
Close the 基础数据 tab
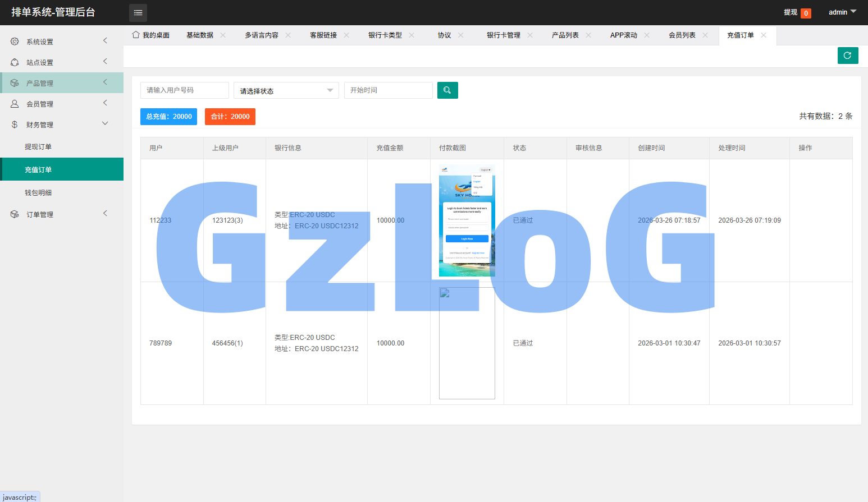[x=223, y=35]
